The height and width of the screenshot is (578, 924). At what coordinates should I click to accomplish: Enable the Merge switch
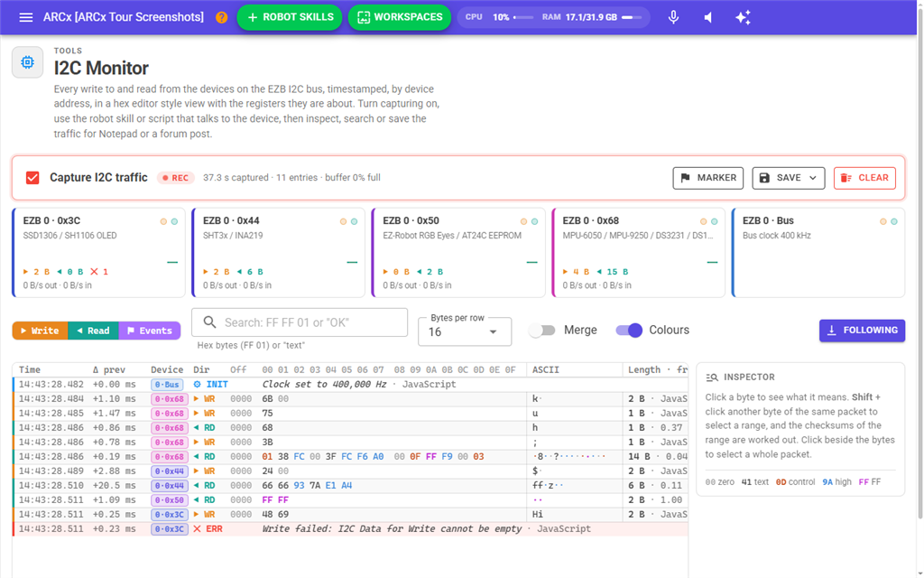click(x=542, y=331)
